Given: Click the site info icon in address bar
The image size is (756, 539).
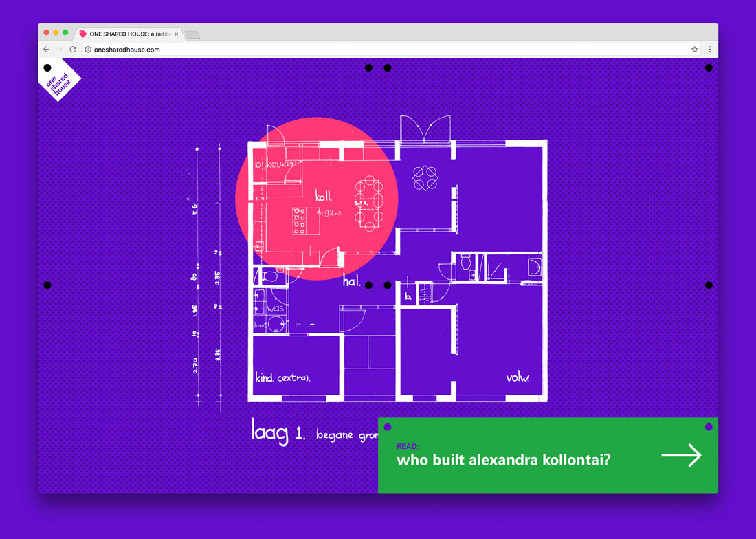Looking at the screenshot, I should [x=88, y=49].
